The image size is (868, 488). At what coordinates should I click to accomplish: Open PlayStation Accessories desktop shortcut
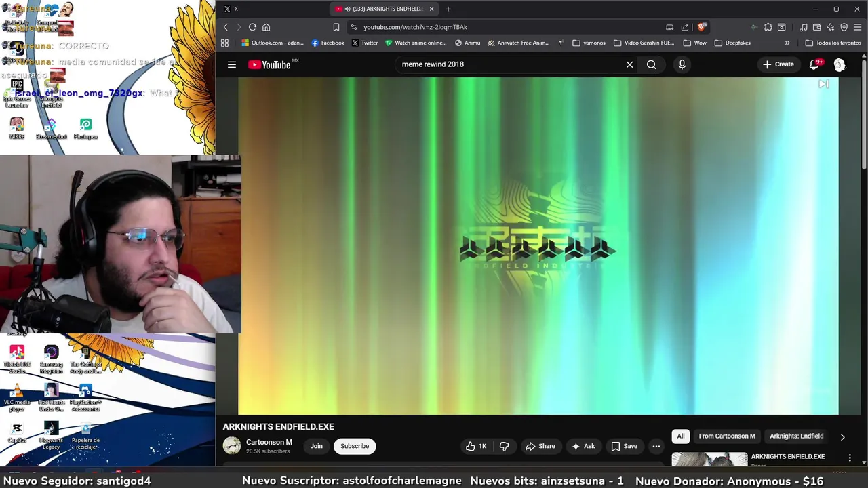[x=85, y=399]
